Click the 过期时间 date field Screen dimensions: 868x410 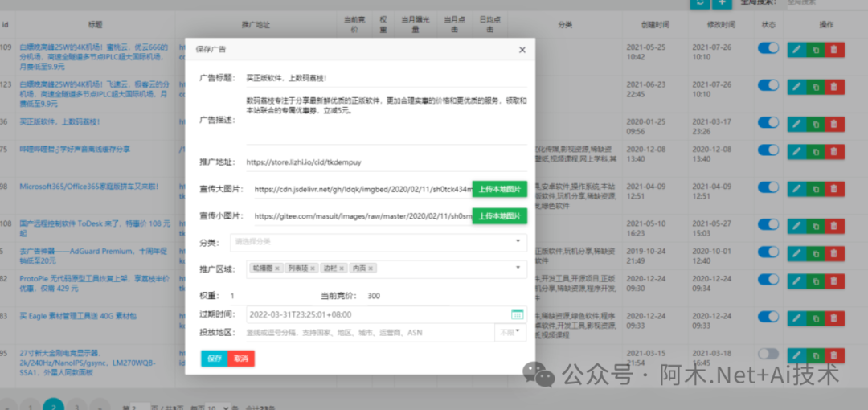click(x=387, y=314)
